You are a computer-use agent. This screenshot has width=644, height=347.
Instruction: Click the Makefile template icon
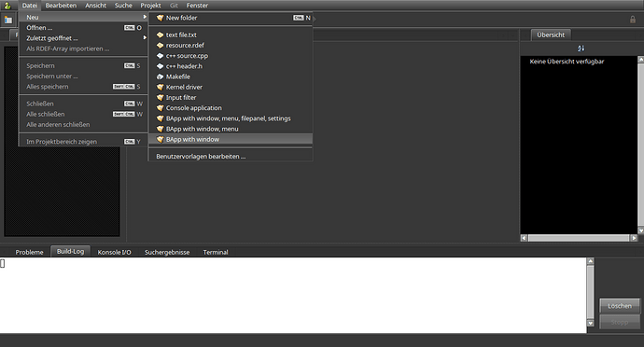[x=161, y=76]
